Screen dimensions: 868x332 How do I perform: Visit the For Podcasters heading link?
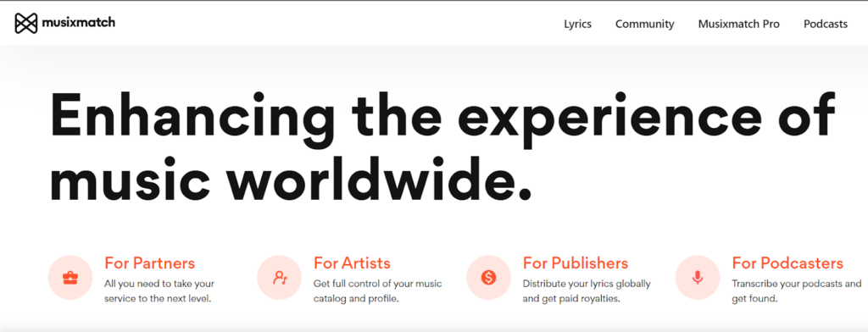[787, 263]
